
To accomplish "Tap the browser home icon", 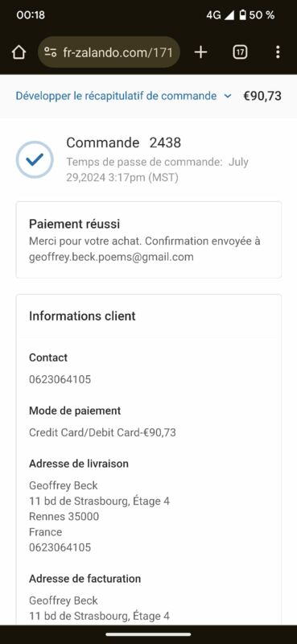I will click(x=19, y=52).
